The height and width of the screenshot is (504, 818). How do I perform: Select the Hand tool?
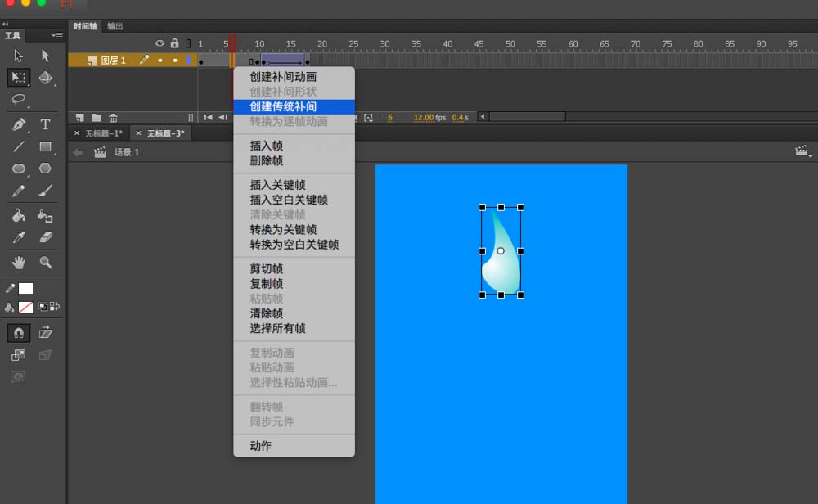pyautogui.click(x=19, y=263)
